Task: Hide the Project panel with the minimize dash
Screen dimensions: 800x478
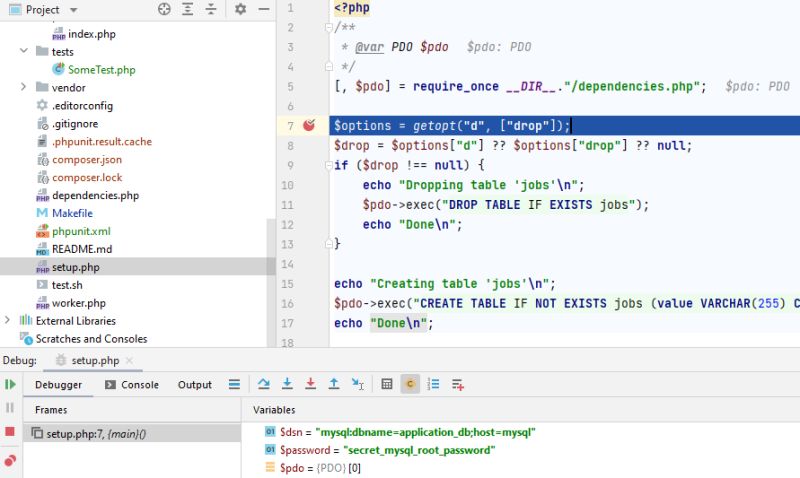Action: 263,9
